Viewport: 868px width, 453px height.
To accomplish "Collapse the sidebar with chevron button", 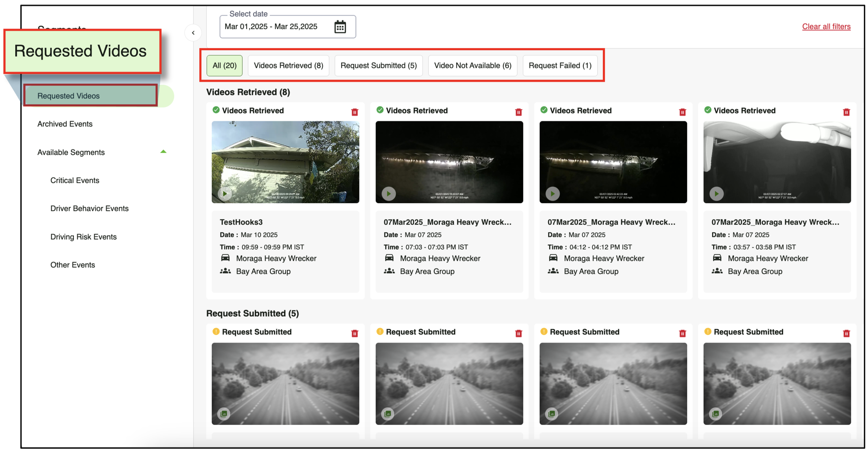I will (193, 33).
